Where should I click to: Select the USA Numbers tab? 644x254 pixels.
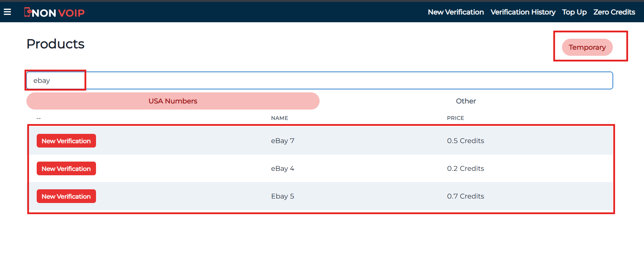[x=173, y=101]
